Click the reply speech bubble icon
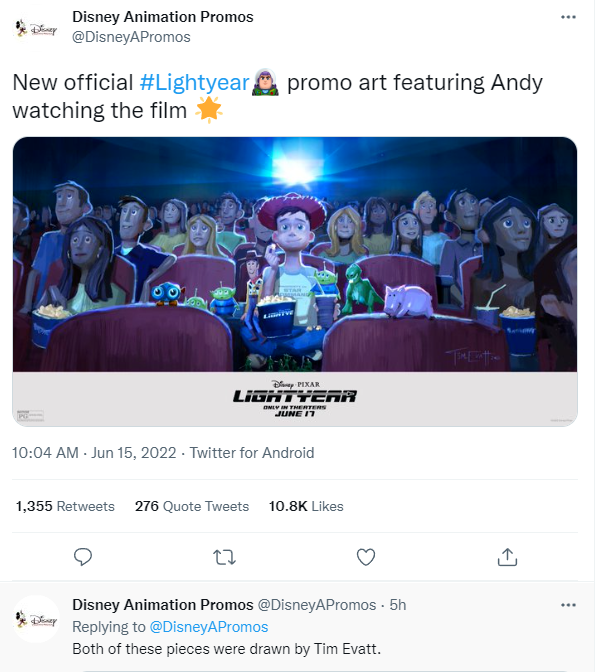 (83, 557)
